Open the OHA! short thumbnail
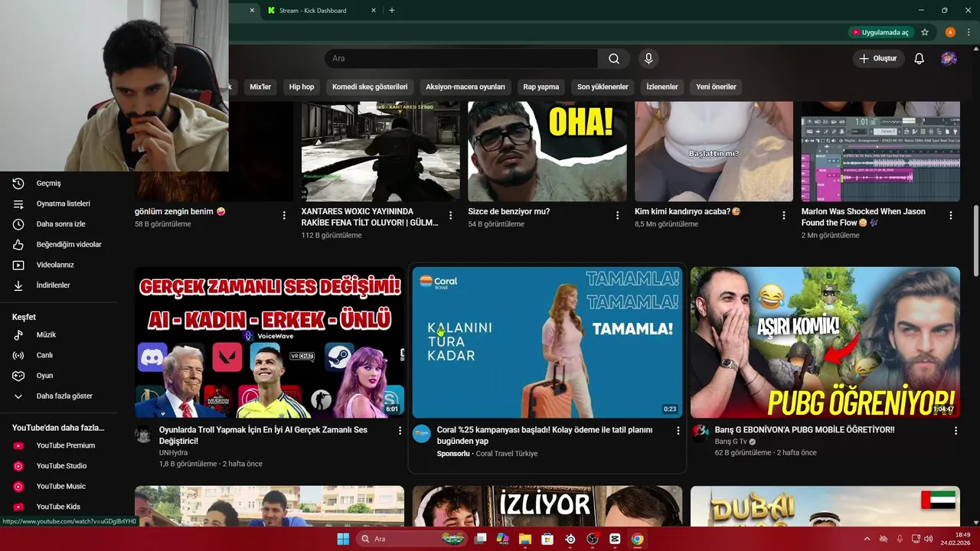Image resolution: width=980 pixels, height=551 pixels. click(547, 152)
